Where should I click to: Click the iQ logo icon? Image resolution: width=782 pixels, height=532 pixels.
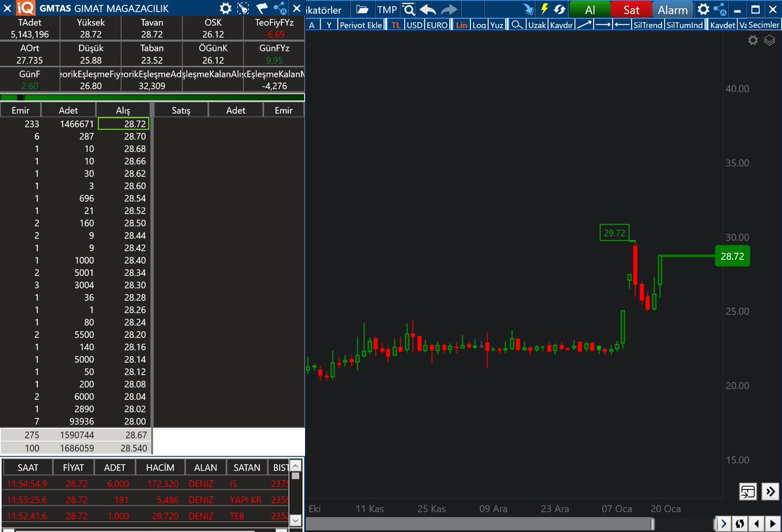coord(25,8)
